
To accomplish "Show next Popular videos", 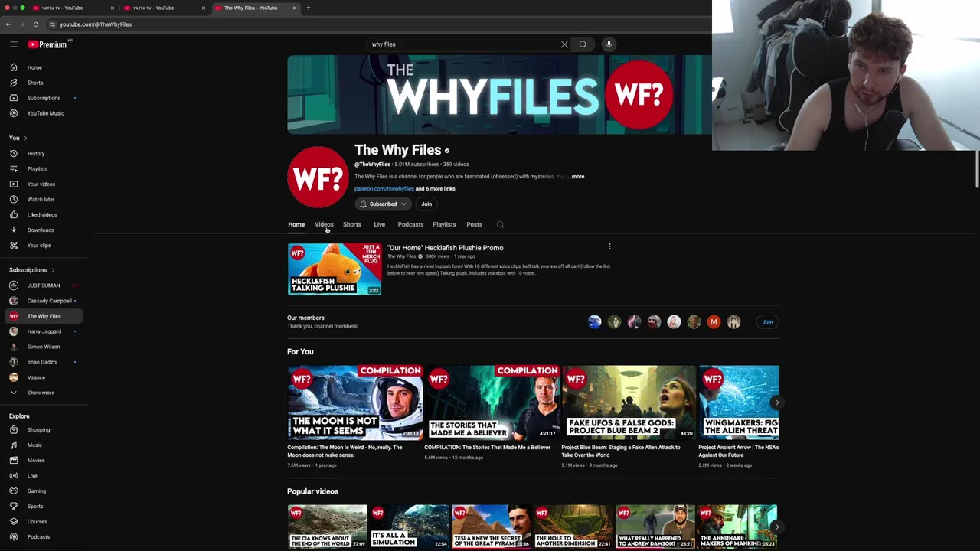I will (x=777, y=527).
